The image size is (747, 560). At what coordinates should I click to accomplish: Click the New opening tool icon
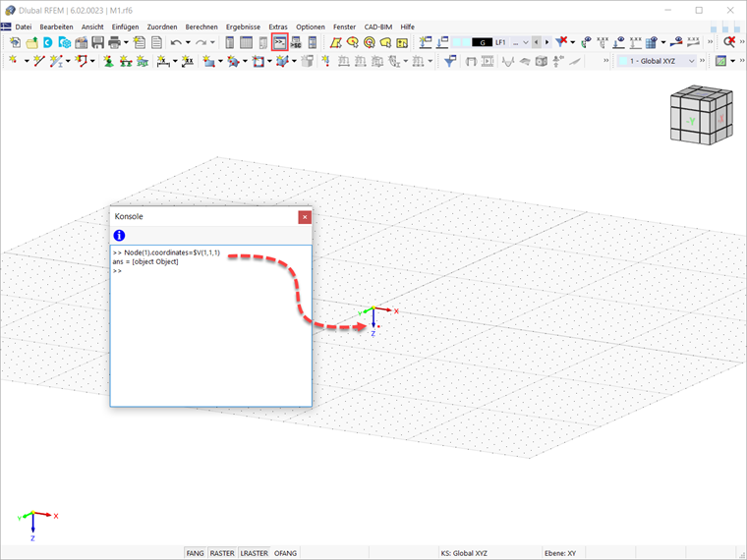pos(259,61)
